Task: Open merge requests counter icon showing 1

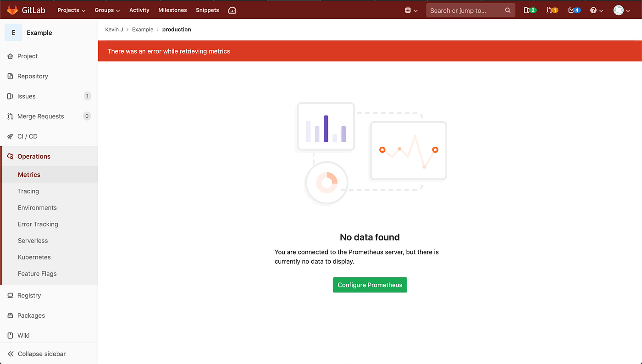Action: coord(552,10)
